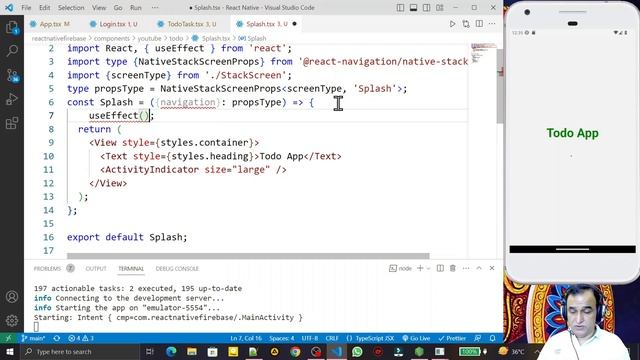The image size is (640, 360).
Task: Open the Go menu
Action: pyautogui.click(x=118, y=8)
